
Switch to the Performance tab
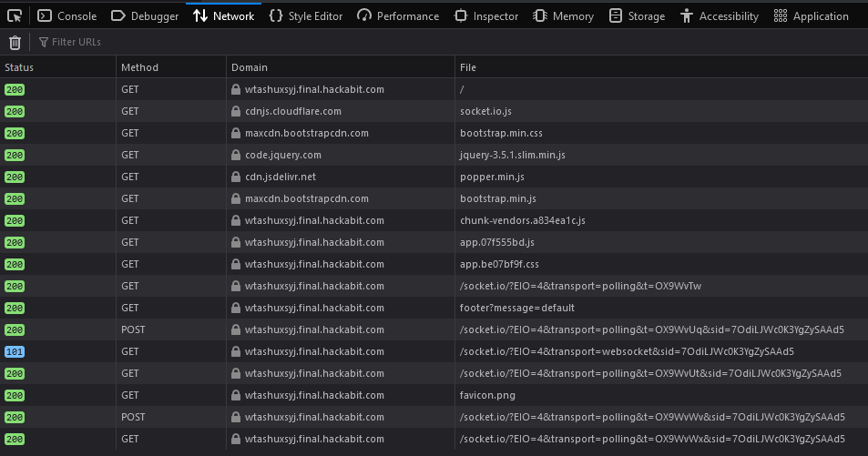click(x=398, y=15)
